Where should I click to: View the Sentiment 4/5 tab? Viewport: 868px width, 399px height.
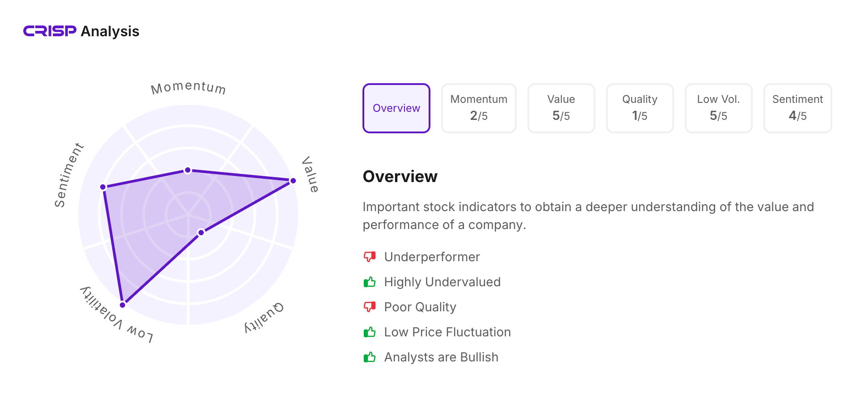[x=797, y=108]
